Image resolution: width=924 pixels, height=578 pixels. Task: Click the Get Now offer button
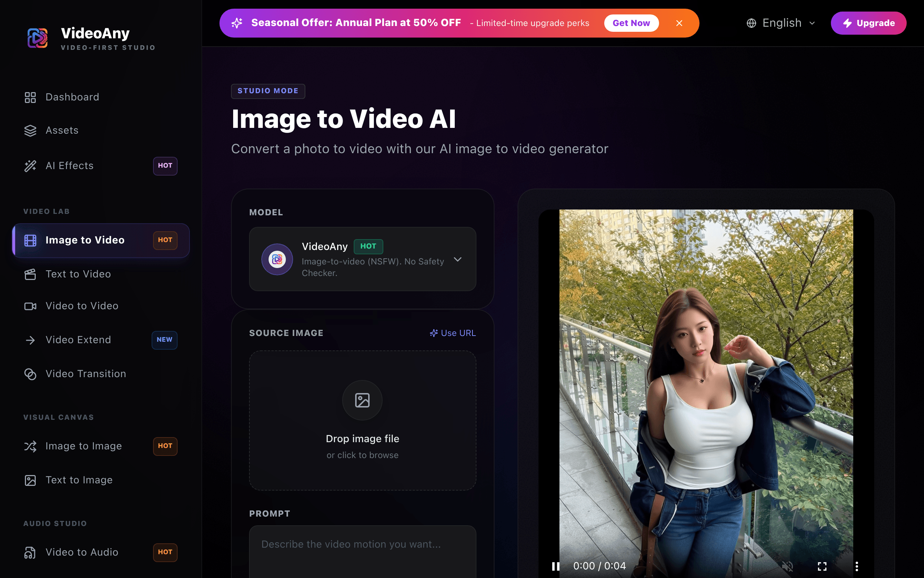(x=631, y=23)
